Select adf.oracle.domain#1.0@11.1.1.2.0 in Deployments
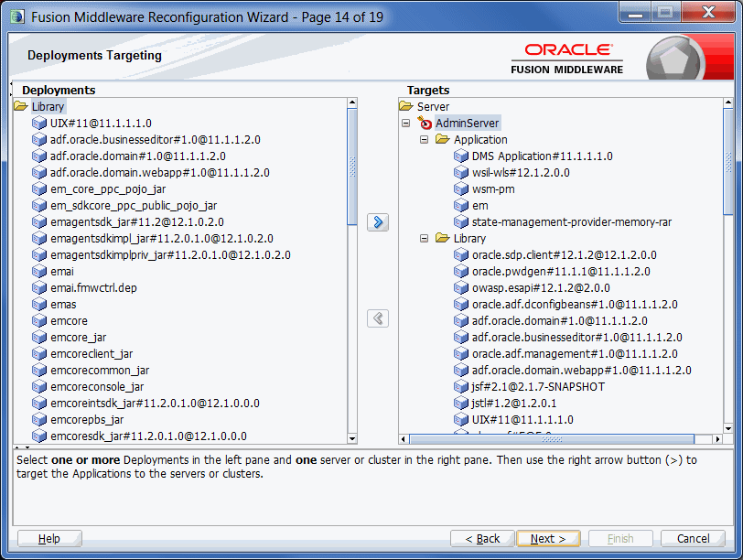The image size is (743, 560). coord(138,156)
